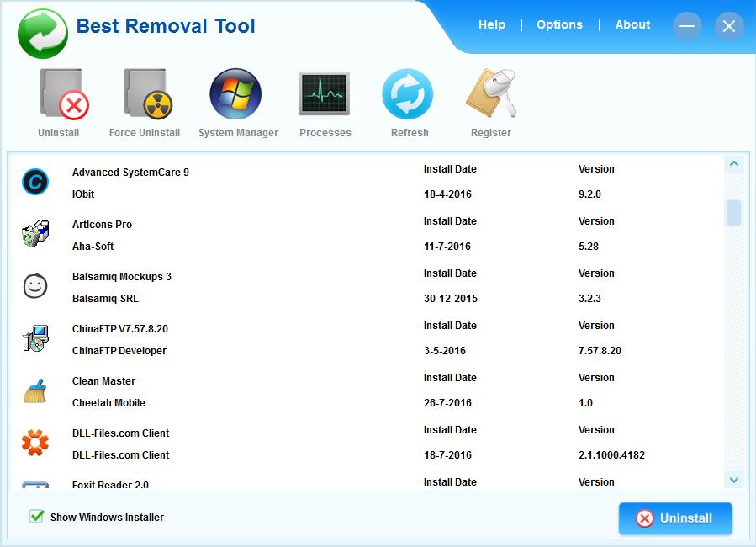The width and height of the screenshot is (756, 547).
Task: Click the Aha-Soft publisher text
Action: (93, 246)
